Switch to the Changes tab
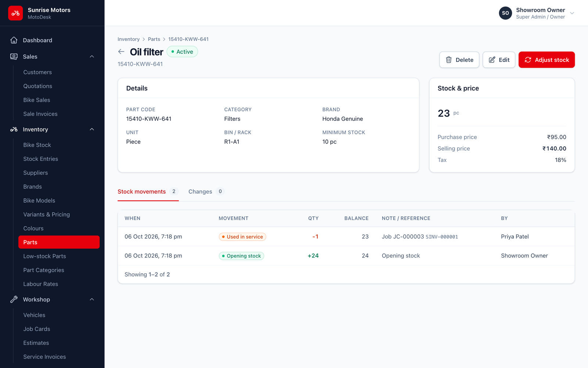Viewport: 588px width, 368px height. tap(206, 191)
